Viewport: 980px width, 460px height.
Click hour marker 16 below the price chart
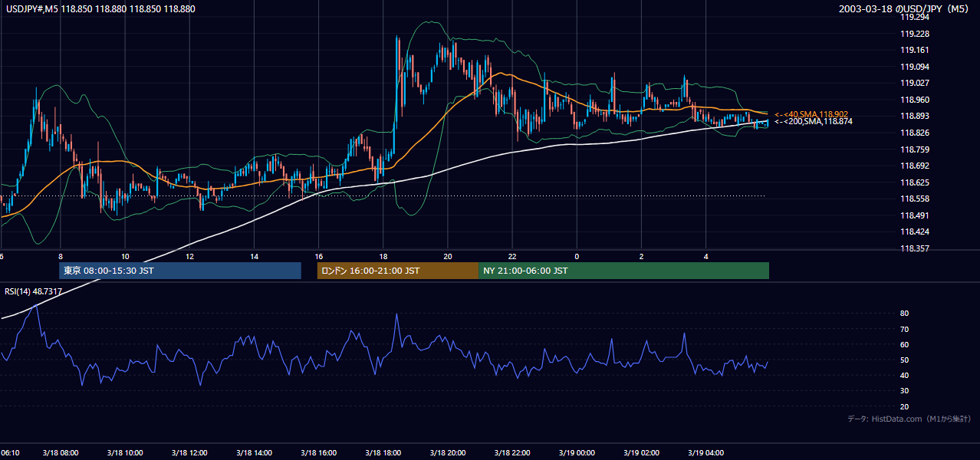pos(318,256)
